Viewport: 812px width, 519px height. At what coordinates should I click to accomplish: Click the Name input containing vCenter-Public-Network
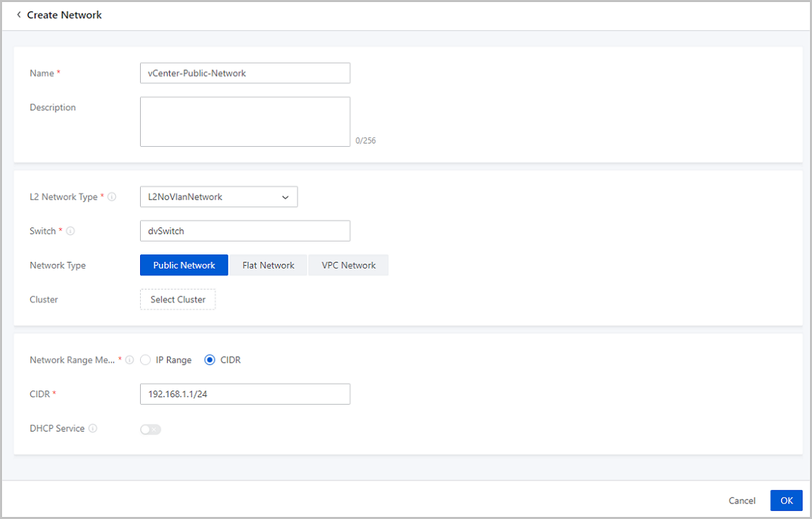(245, 72)
